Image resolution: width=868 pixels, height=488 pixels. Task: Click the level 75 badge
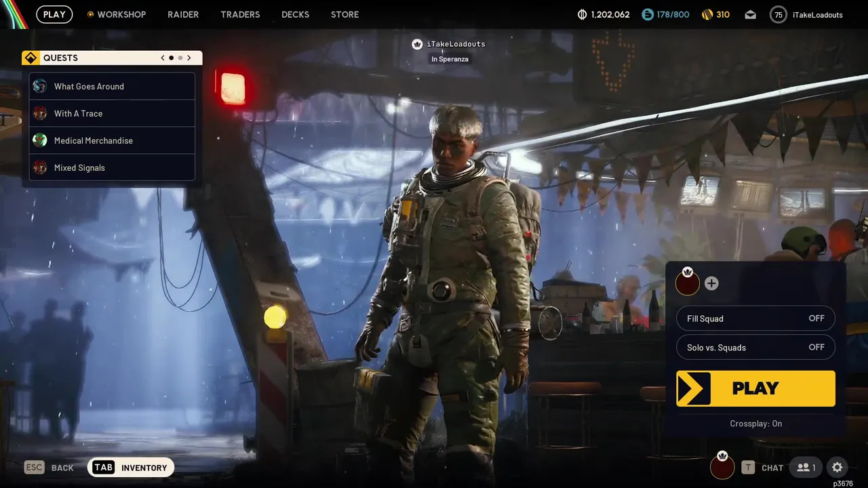[x=778, y=14]
